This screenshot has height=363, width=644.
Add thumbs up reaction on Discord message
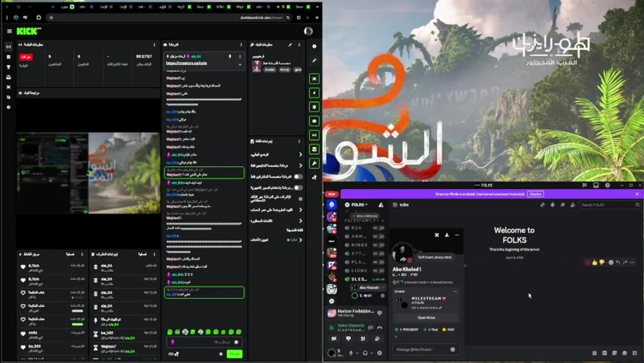[x=595, y=262]
